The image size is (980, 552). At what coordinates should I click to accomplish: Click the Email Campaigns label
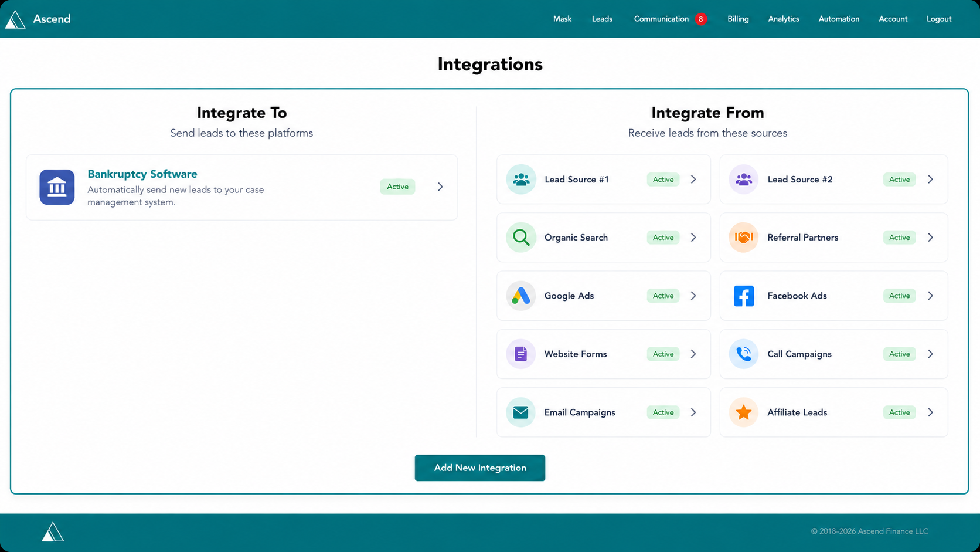[580, 412]
